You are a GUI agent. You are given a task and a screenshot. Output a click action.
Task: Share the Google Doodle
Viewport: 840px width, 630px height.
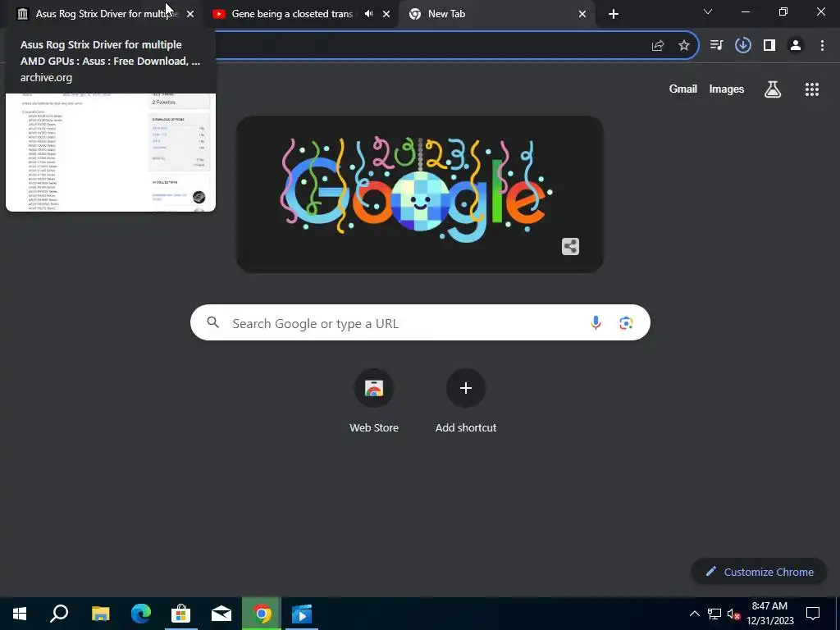[x=571, y=246]
